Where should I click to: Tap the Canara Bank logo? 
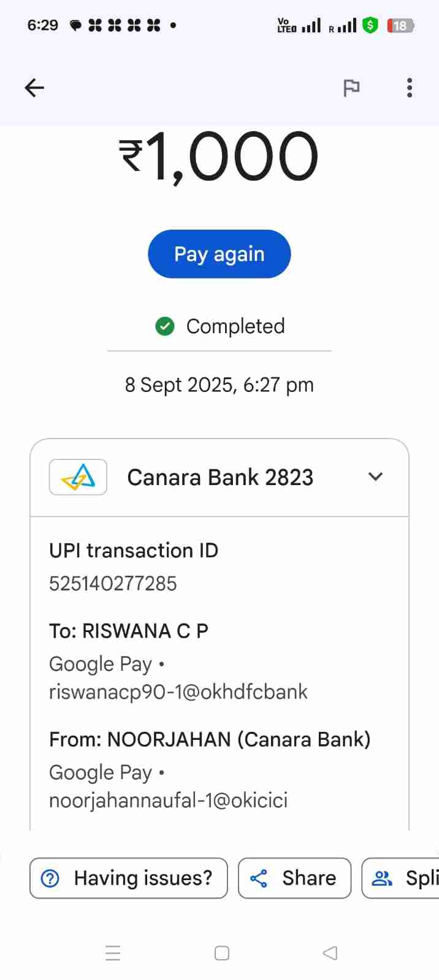pyautogui.click(x=78, y=477)
